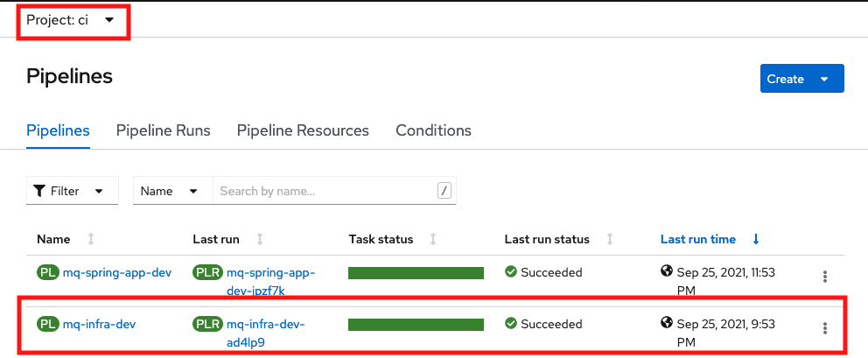Open kebab menu for mq-spring-app-dev row
This screenshot has height=358, width=868.
[x=825, y=277]
